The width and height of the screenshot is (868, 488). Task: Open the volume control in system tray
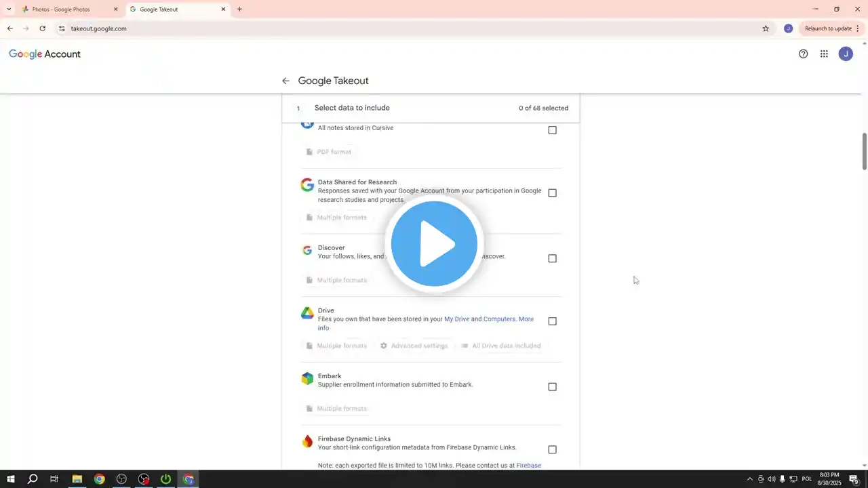pos(772,479)
